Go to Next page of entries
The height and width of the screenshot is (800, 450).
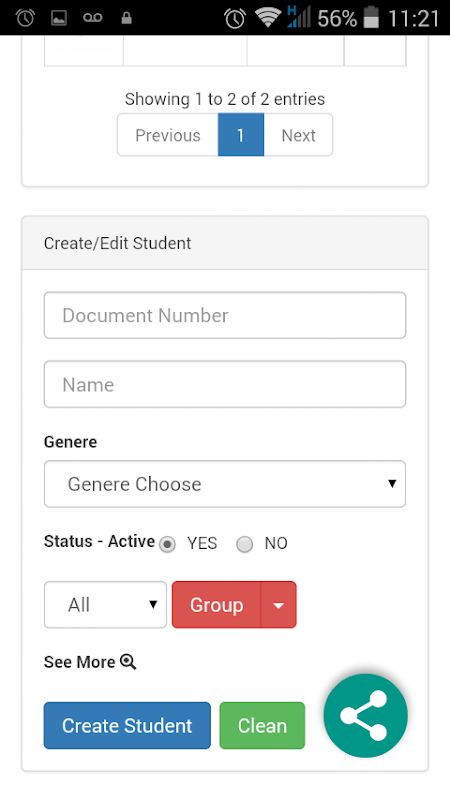298,135
